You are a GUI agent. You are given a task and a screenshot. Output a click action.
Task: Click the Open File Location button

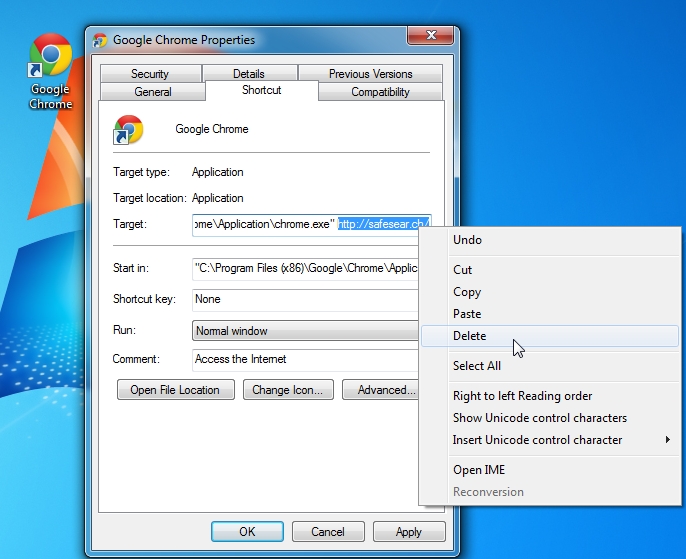(175, 390)
